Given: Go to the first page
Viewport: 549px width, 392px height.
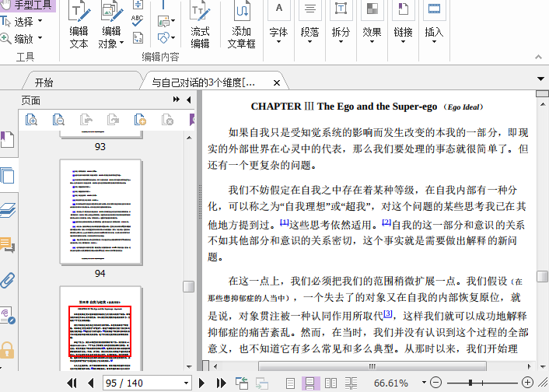Looking at the screenshot, I should [72, 383].
